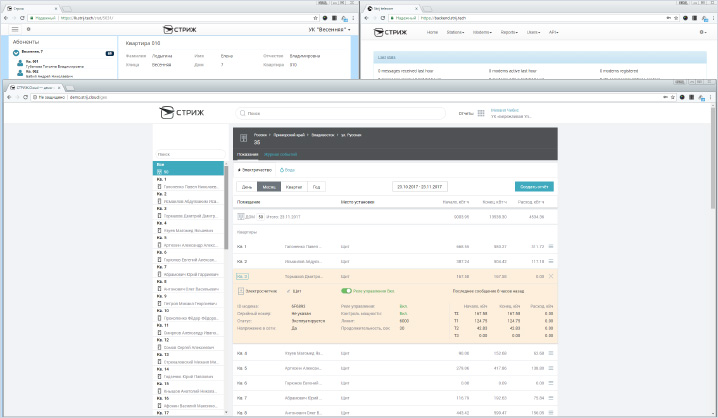The image size is (718, 418).
Task: Click front window page vertical scrollbar
Action: tap(713, 158)
